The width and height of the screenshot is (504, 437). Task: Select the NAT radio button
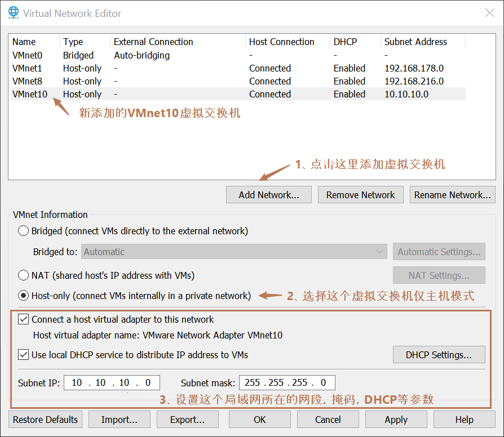tap(23, 275)
